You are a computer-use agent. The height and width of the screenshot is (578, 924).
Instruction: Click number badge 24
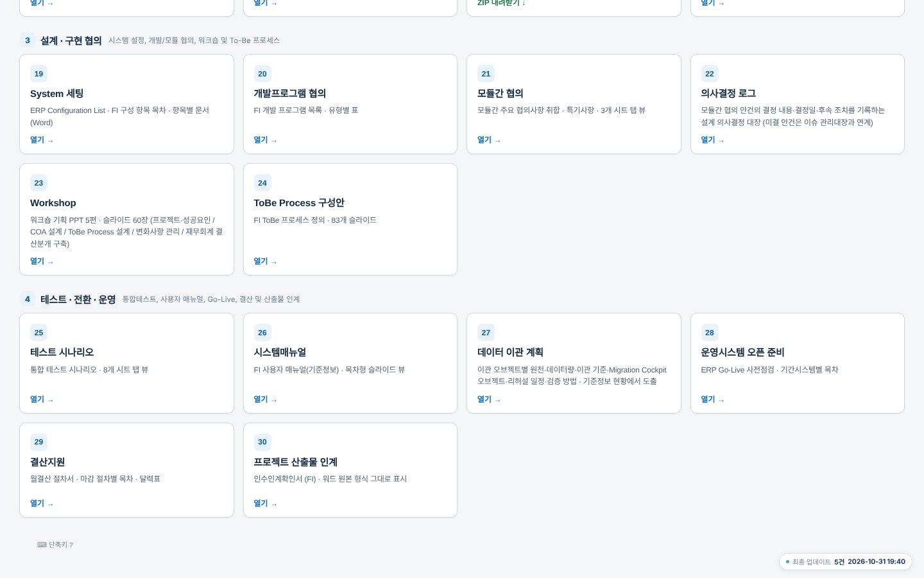[262, 183]
